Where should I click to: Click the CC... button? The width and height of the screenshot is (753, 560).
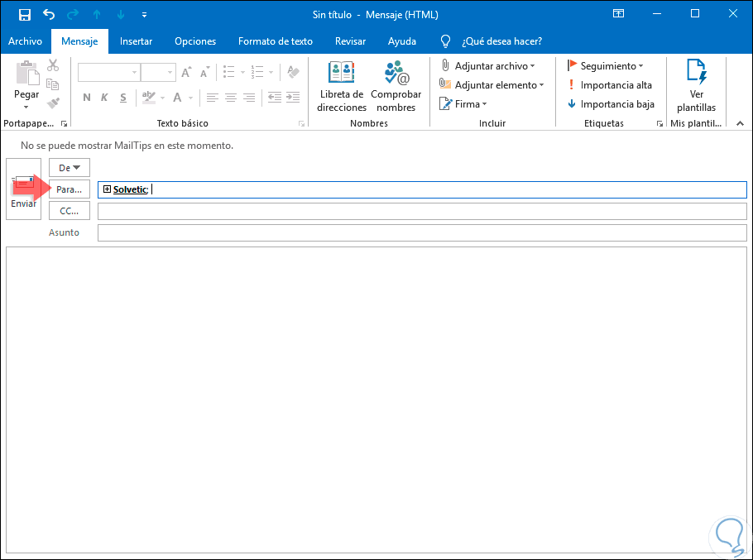coord(70,211)
